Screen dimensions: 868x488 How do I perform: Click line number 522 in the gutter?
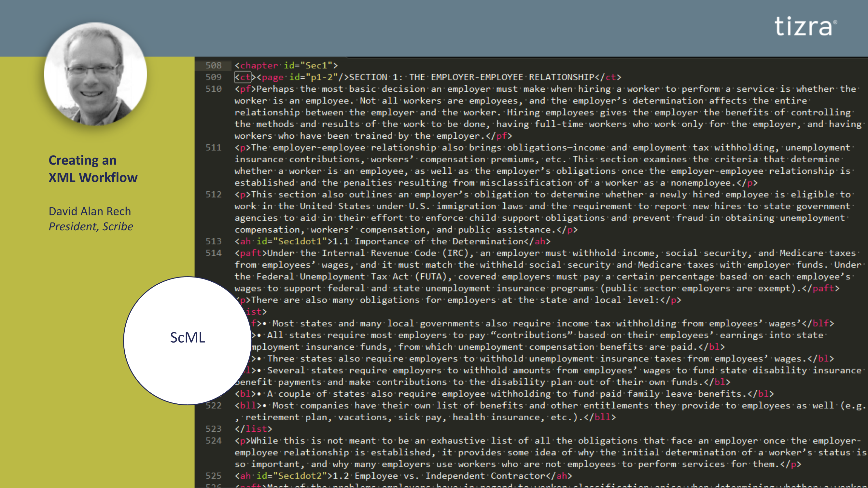(213, 405)
